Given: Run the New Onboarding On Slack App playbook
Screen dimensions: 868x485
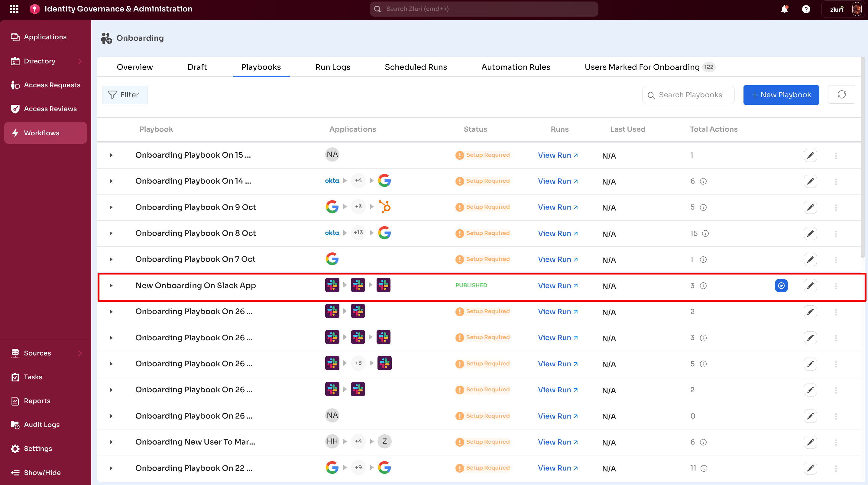Looking at the screenshot, I should (781, 286).
